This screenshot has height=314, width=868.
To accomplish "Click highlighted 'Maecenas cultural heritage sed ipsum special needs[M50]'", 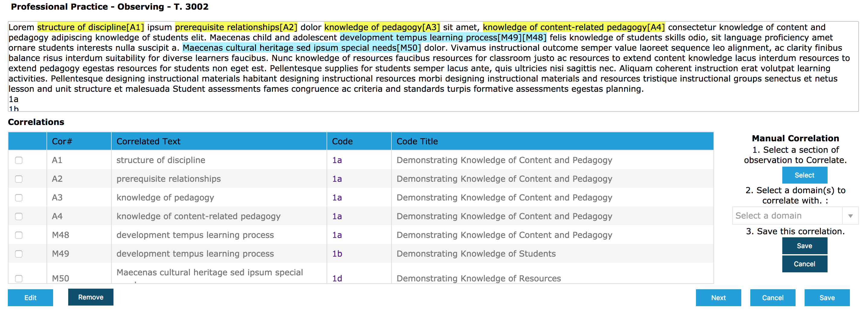I will point(302,48).
